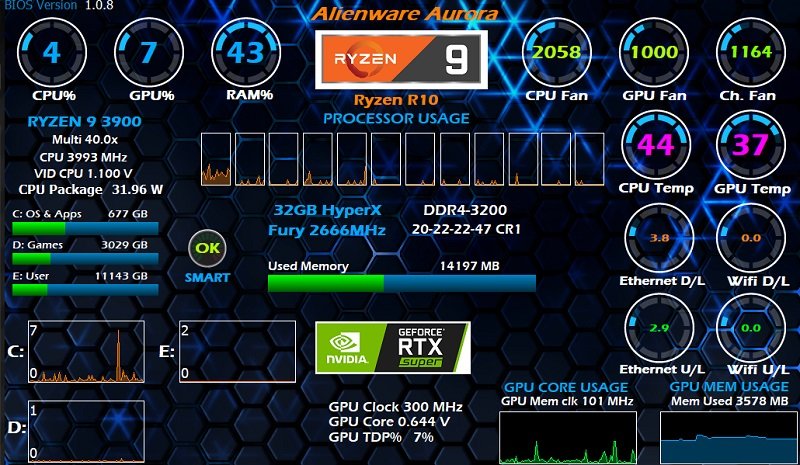Click the Wifi U/L gauge
Viewport: 800px width, 465px height.
[x=750, y=328]
